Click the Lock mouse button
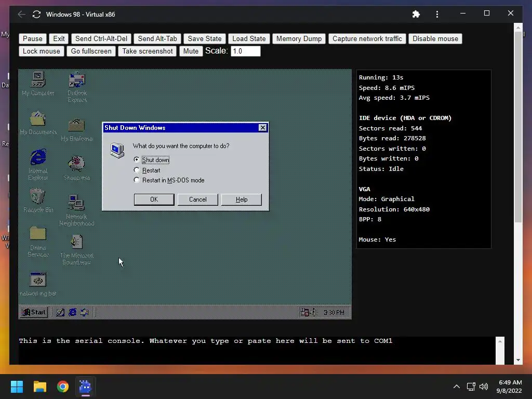532x399 pixels. 42,51
